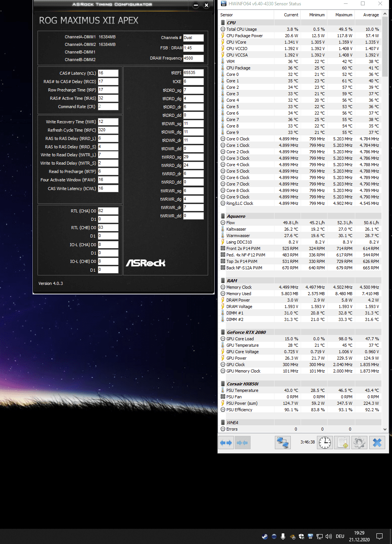Viewport: 392px width, 544px height.
Task: Open the remote network monitoring icon in HWiNFO
Action: pyautogui.click(x=282, y=442)
